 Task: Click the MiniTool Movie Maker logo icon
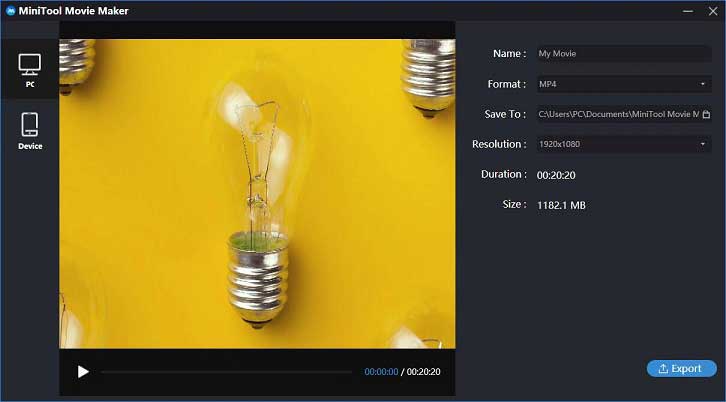click(10, 11)
